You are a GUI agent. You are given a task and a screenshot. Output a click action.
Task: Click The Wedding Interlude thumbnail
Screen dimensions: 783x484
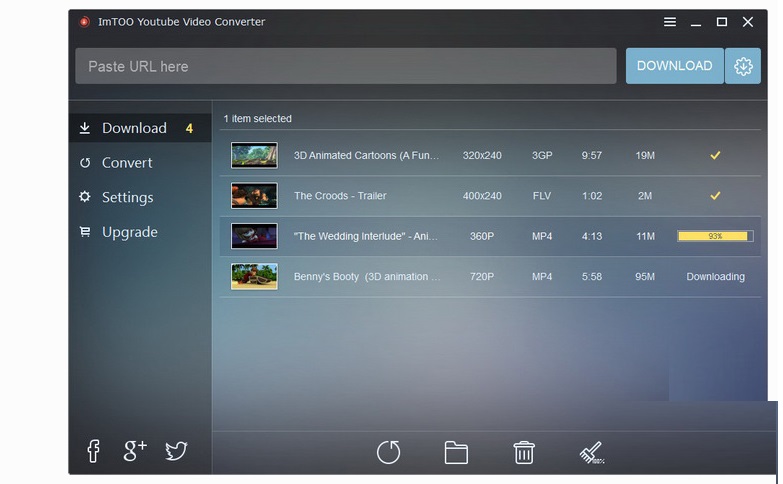click(254, 236)
